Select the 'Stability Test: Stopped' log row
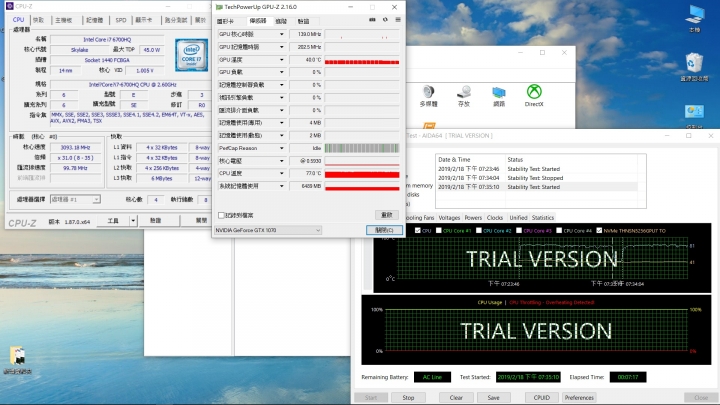This screenshot has height=405, width=720. (536, 178)
